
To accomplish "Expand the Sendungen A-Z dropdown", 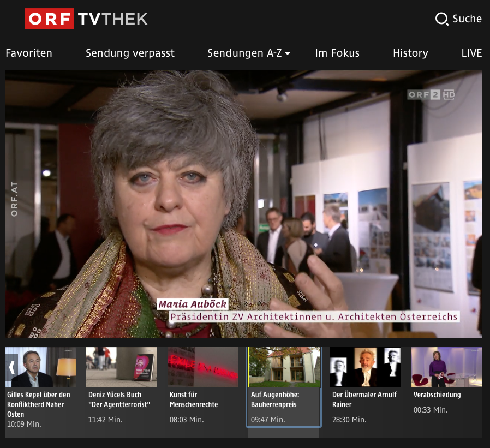I will (248, 53).
